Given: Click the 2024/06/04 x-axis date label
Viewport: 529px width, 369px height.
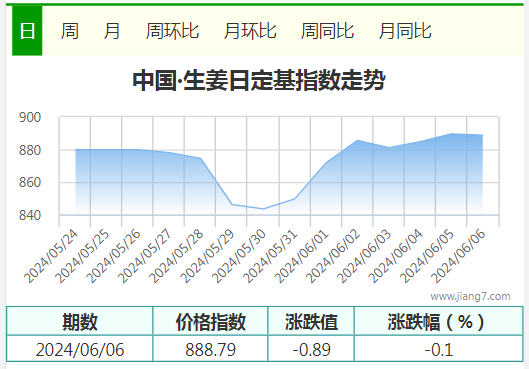Looking at the screenshot, I should [395, 256].
